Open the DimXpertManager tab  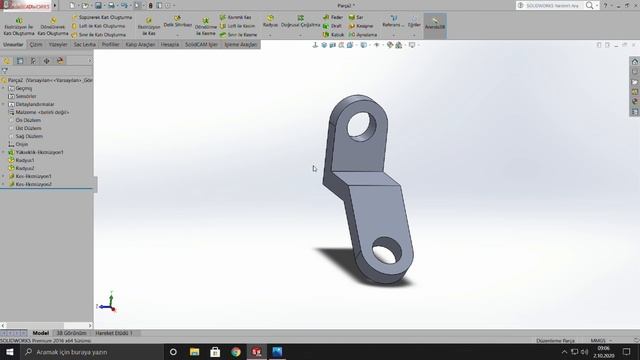click(x=47, y=61)
